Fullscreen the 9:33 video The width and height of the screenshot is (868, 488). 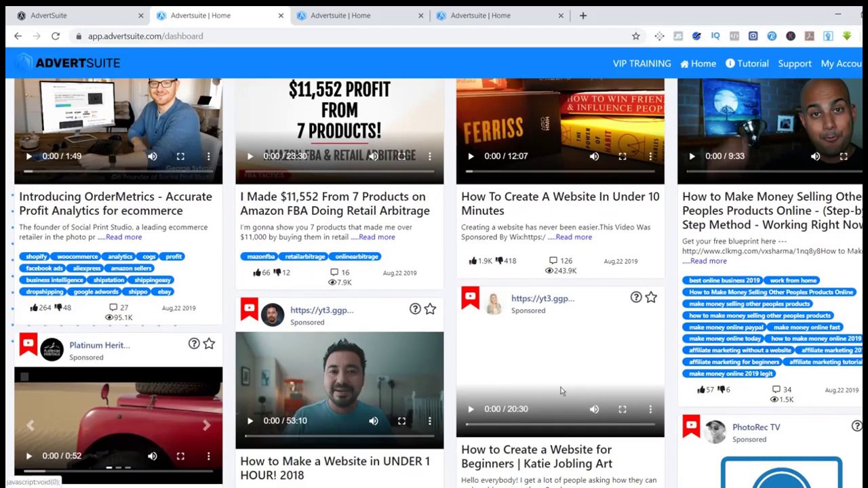point(844,157)
